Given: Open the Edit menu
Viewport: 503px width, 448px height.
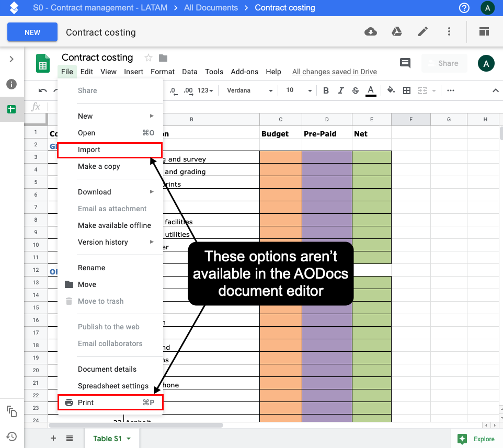Looking at the screenshot, I should tap(87, 72).
